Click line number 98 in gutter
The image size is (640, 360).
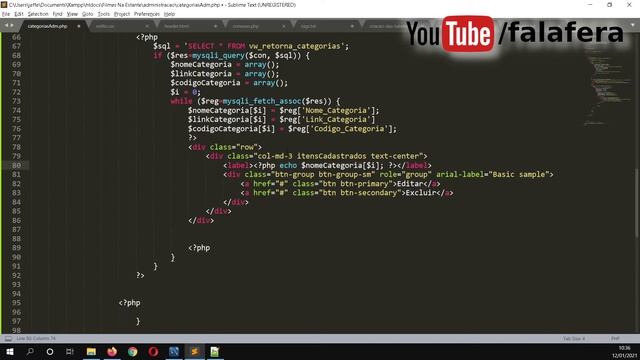tap(16, 330)
